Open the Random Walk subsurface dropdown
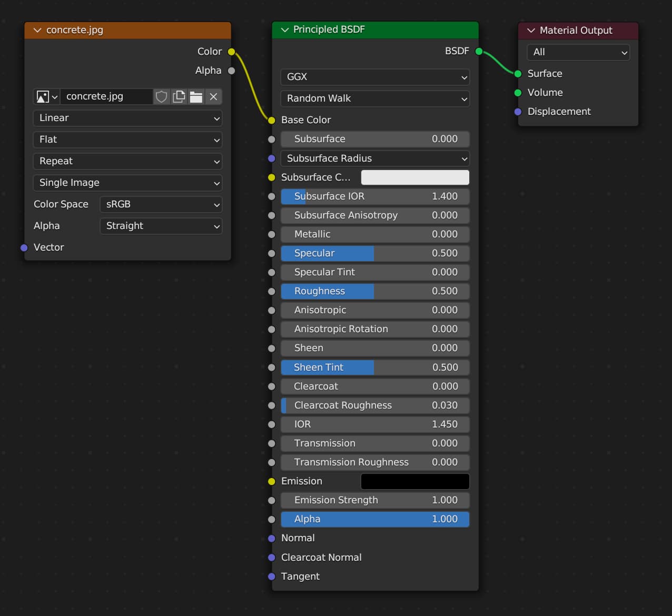 375,98
